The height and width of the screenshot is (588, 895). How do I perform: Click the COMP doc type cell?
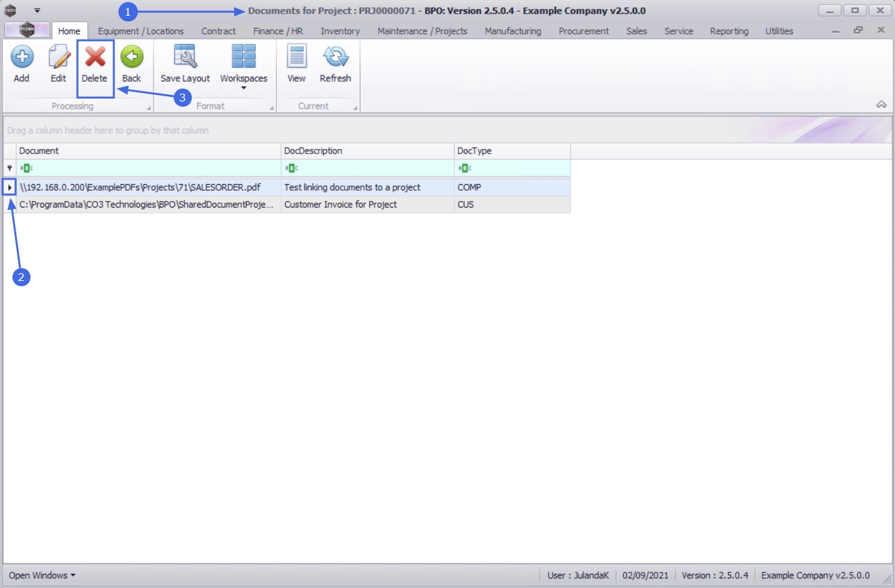coord(513,187)
